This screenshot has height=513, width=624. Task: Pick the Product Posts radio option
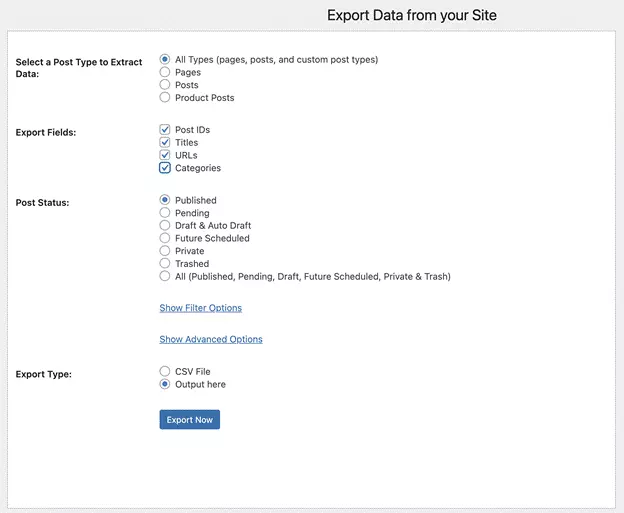click(x=165, y=98)
